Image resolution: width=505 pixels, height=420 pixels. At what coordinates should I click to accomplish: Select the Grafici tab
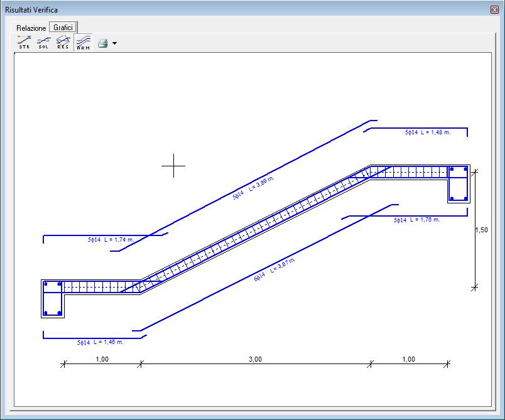coord(63,28)
